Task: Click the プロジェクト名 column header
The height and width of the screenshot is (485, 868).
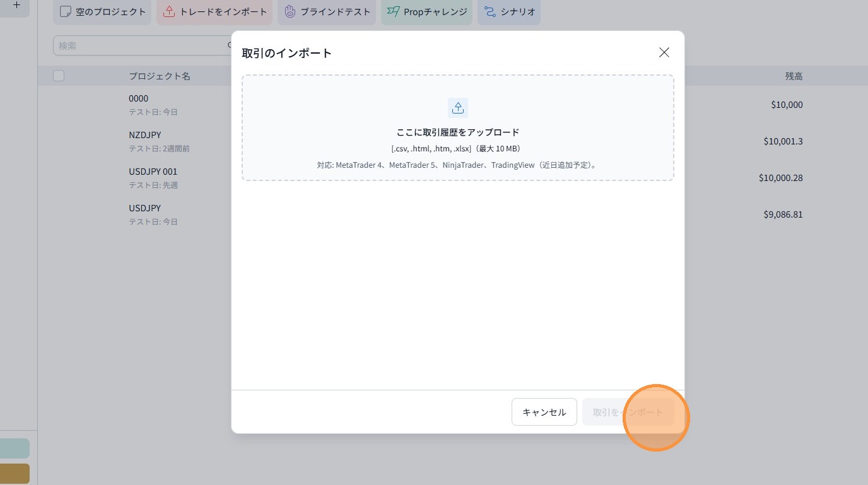Action: tap(160, 76)
